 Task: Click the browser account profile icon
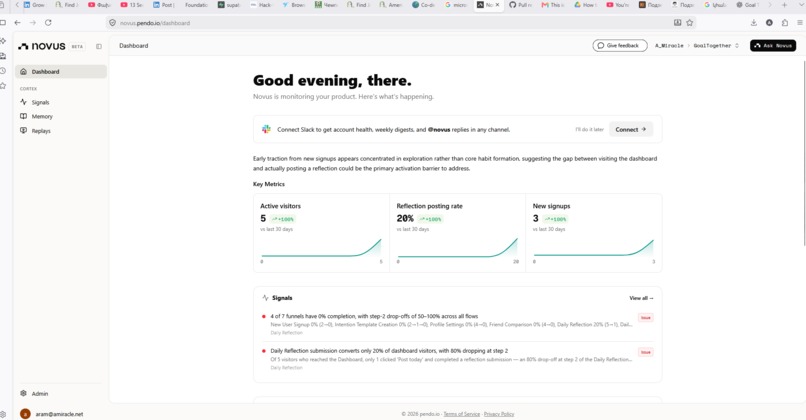click(769, 23)
